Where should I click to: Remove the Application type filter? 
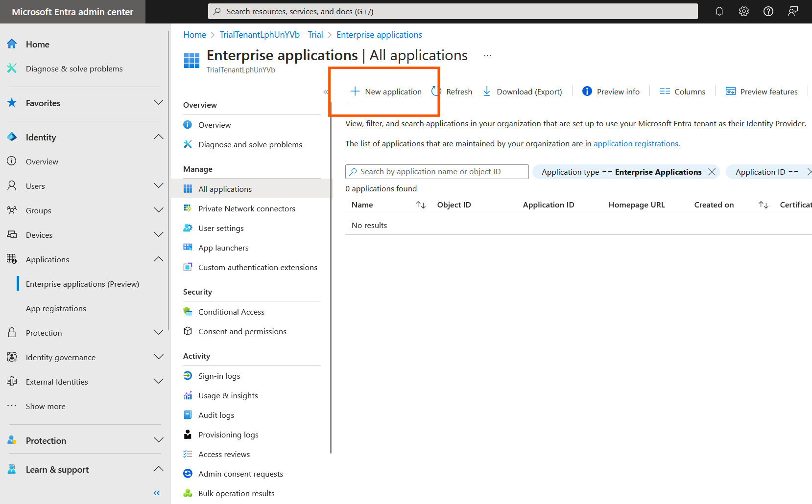[x=712, y=172]
